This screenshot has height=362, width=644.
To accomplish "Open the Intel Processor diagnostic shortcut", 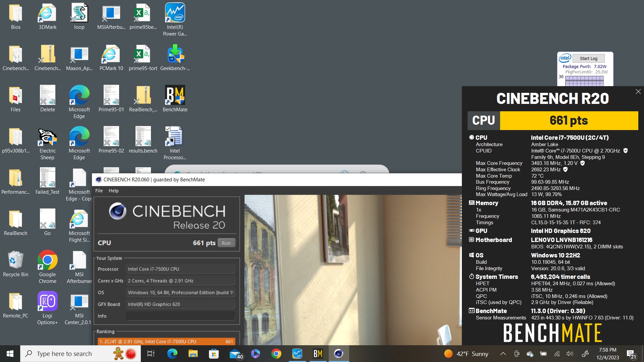I will [175, 143].
